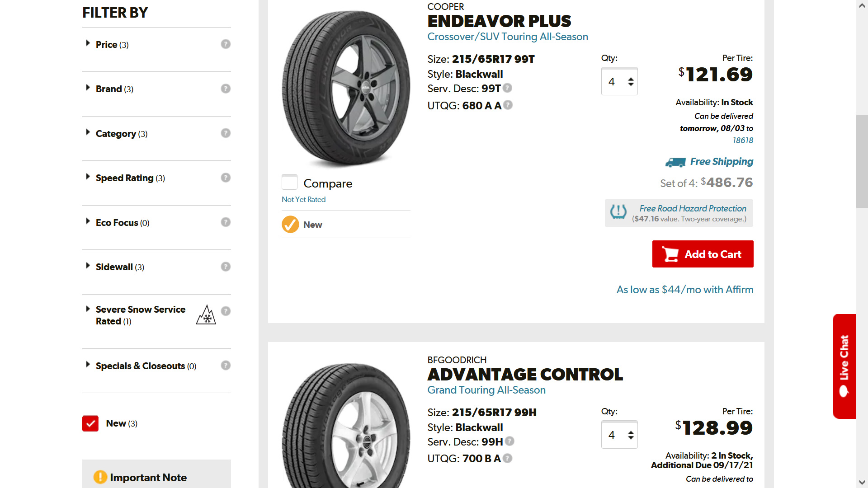Viewport: 868px width, 488px height.
Task: Click help icon beside Serv. Desc 99T
Action: (507, 88)
